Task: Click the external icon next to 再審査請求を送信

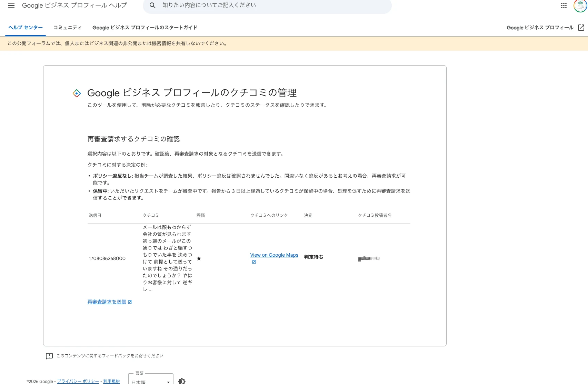Action: [x=130, y=302]
